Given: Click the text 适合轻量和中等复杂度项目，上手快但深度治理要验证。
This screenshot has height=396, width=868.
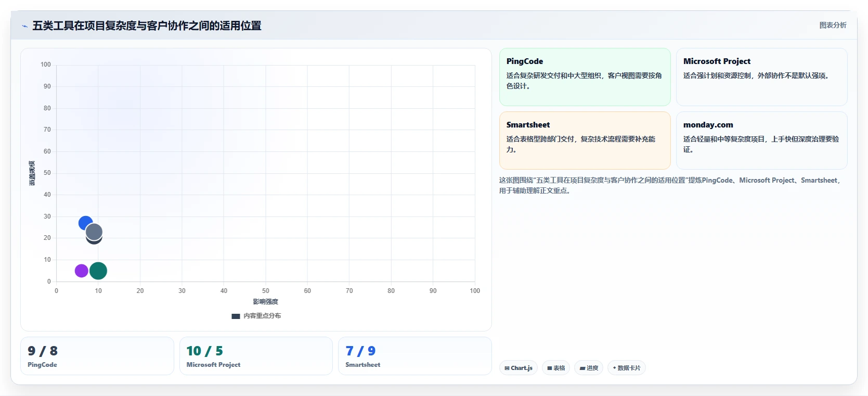Looking at the screenshot, I should tap(761, 144).
